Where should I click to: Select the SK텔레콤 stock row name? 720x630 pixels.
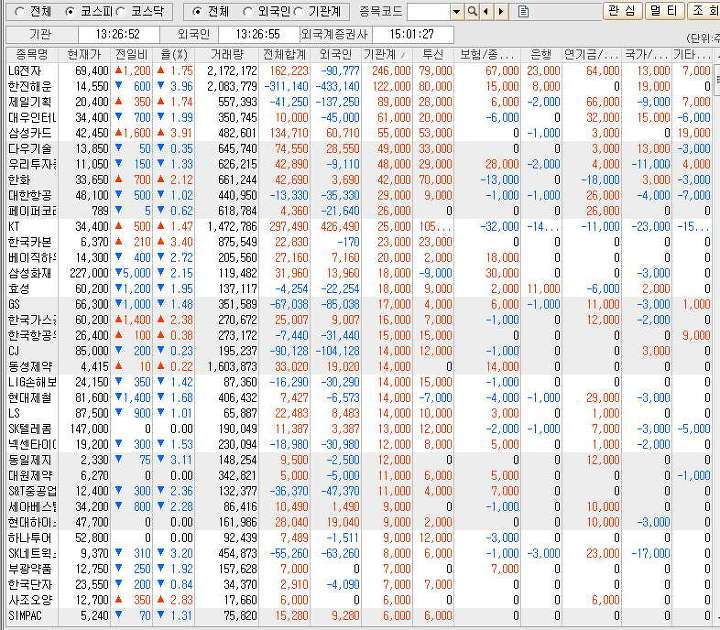pos(32,429)
